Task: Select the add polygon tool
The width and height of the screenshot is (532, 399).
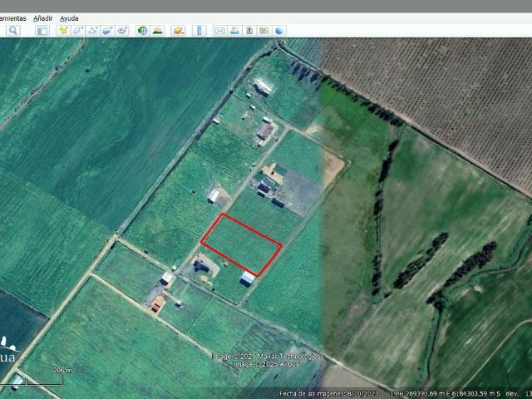Action: tap(78, 31)
